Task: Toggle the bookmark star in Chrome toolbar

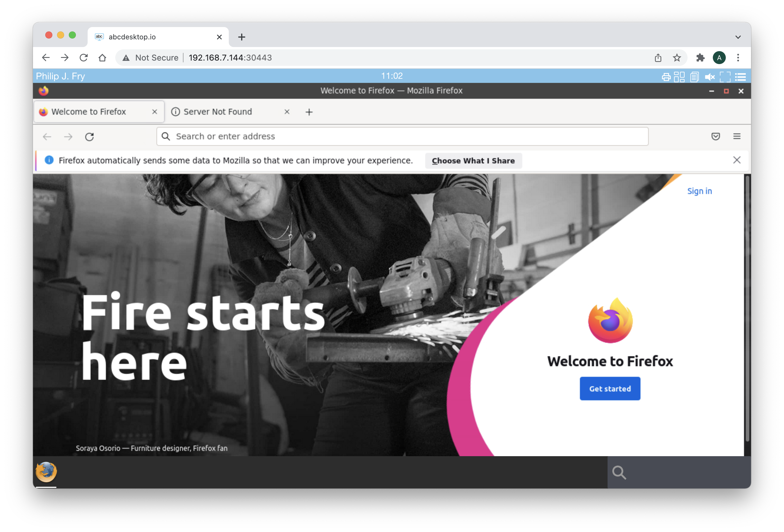Action: tap(676, 58)
